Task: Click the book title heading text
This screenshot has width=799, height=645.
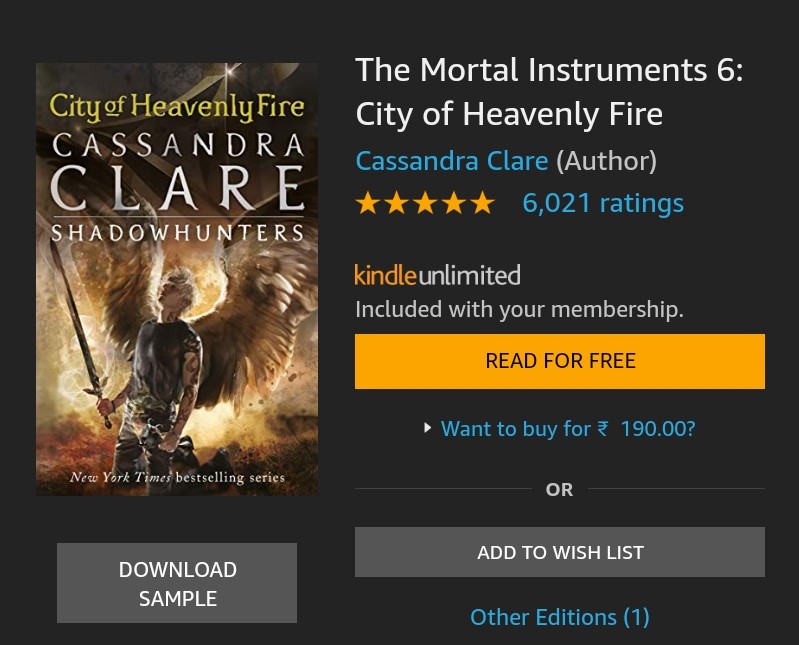Action: pyautogui.click(x=549, y=92)
